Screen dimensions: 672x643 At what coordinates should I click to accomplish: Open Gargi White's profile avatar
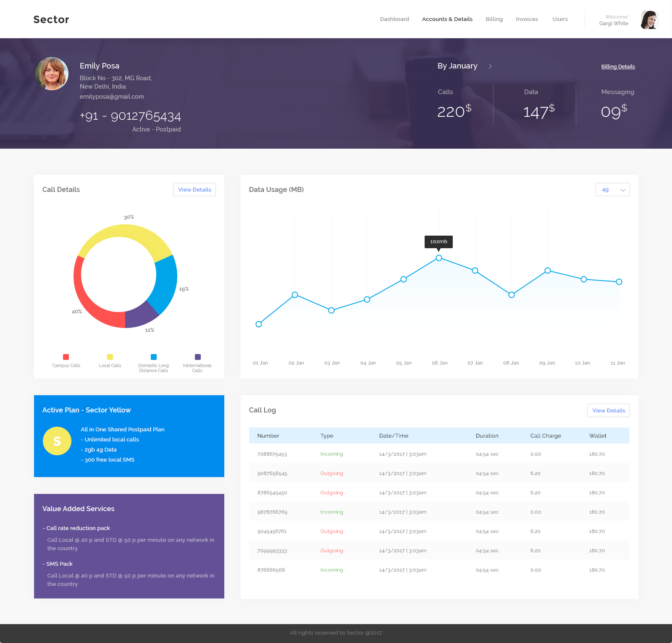click(x=649, y=19)
